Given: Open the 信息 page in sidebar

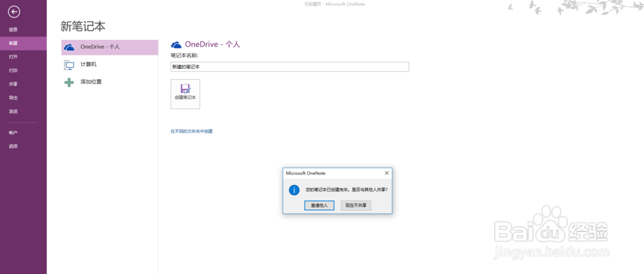Looking at the screenshot, I should [13, 30].
